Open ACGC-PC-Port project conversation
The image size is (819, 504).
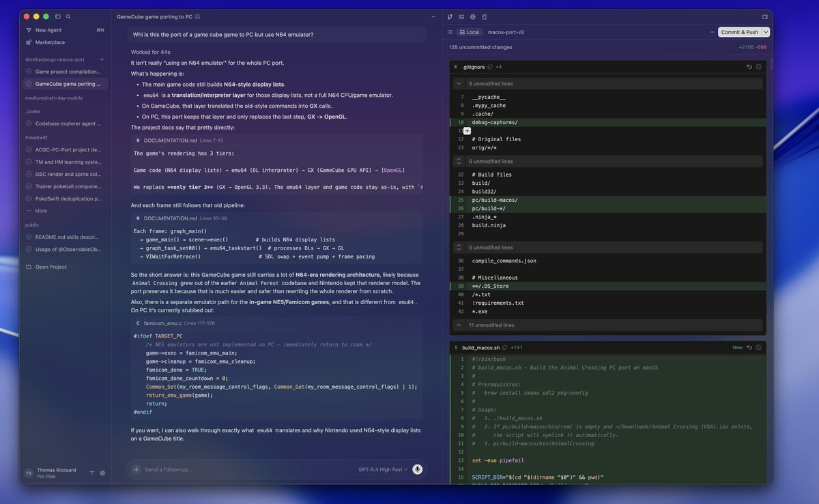pos(65,149)
